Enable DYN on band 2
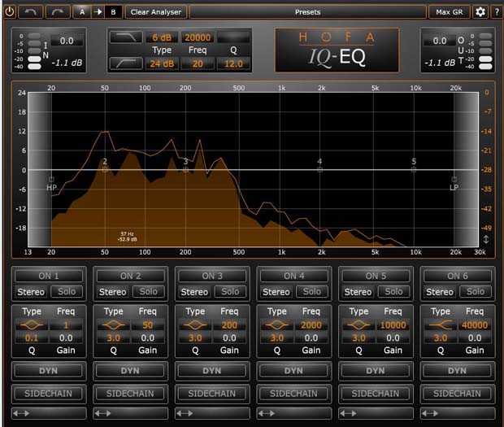The width and height of the screenshot is (504, 427). [130, 371]
